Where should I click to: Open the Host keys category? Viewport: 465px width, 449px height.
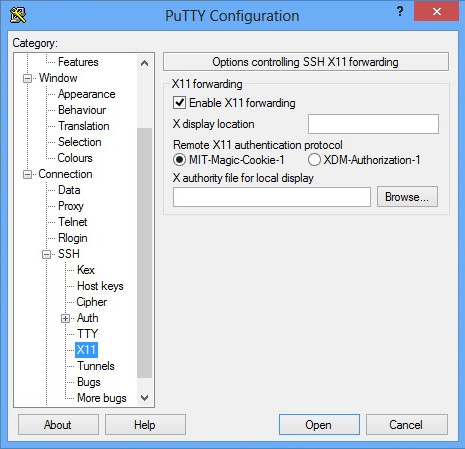tap(100, 286)
